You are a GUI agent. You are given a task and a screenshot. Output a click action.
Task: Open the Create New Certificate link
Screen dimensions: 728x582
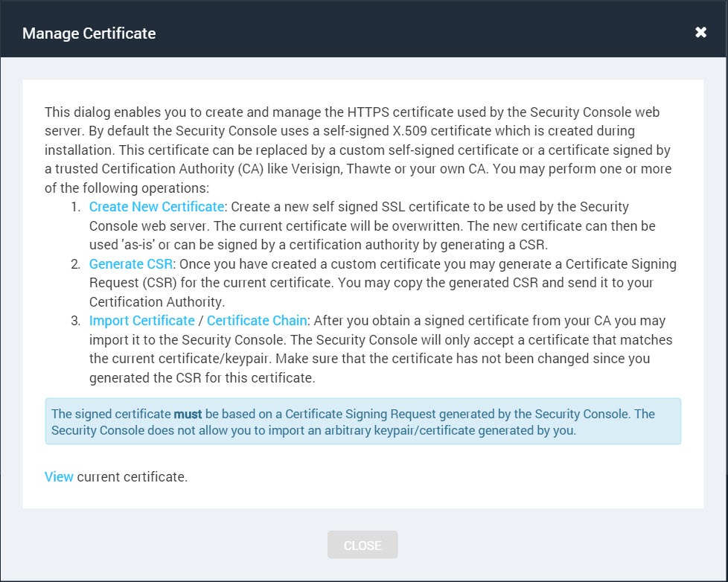[156, 207]
